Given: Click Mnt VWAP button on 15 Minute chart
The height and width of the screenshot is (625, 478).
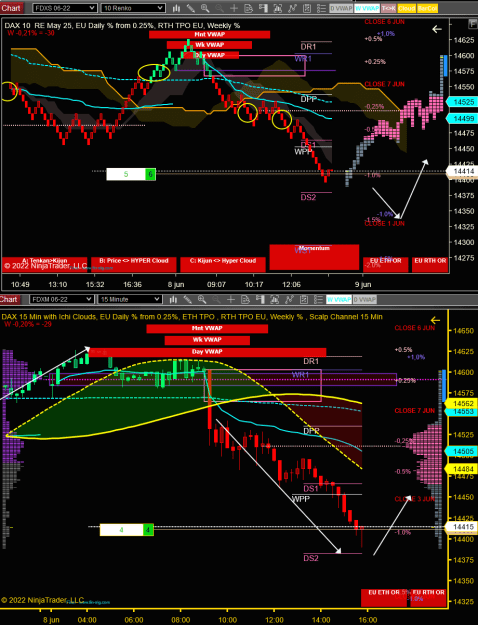Looking at the screenshot, I should [x=207, y=328].
